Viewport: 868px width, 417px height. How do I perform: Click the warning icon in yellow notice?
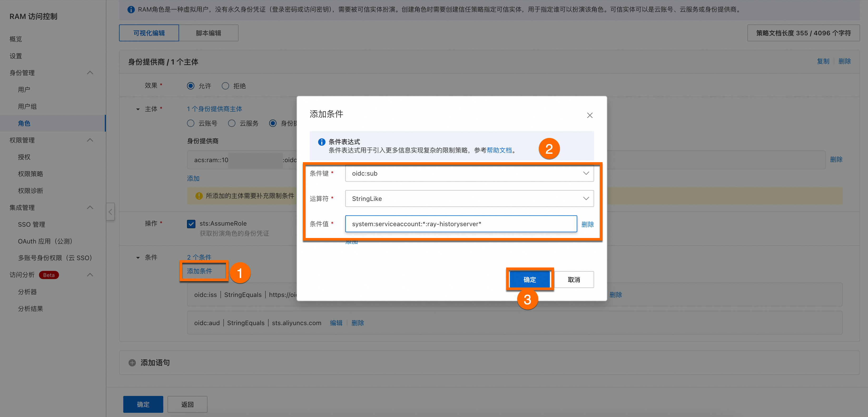[199, 196]
